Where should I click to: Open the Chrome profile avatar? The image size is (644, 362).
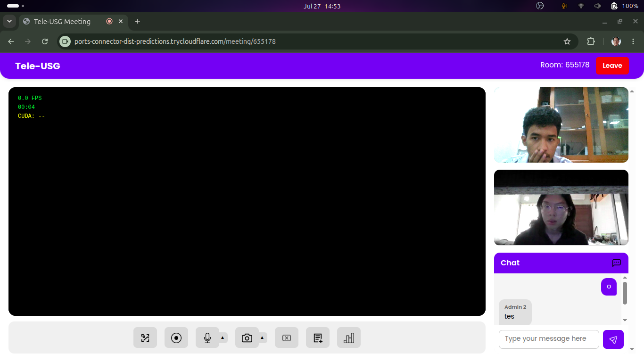(x=616, y=41)
